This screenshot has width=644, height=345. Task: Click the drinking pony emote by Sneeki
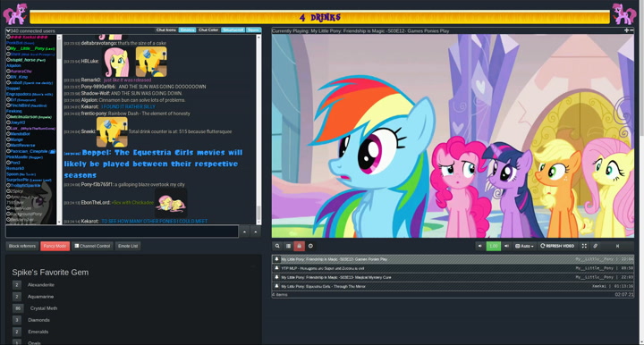[x=112, y=132]
